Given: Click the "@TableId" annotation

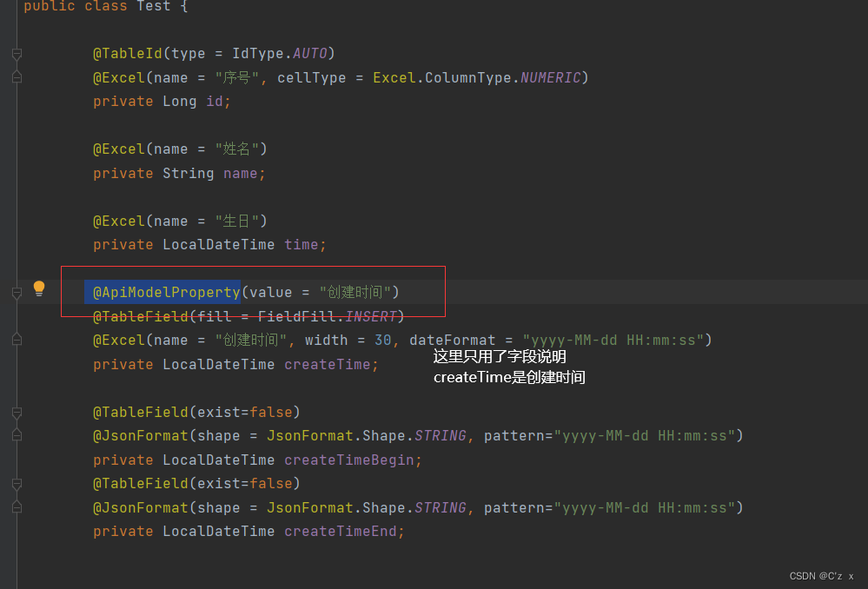Looking at the screenshot, I should tap(128, 54).
